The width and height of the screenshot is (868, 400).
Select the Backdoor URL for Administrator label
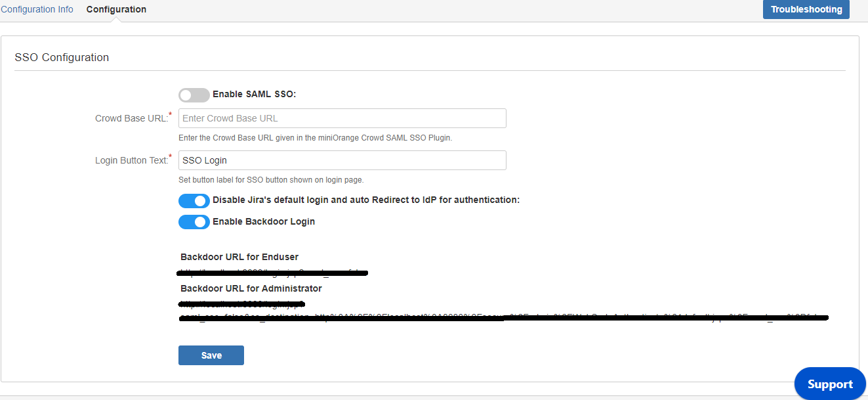coord(251,288)
